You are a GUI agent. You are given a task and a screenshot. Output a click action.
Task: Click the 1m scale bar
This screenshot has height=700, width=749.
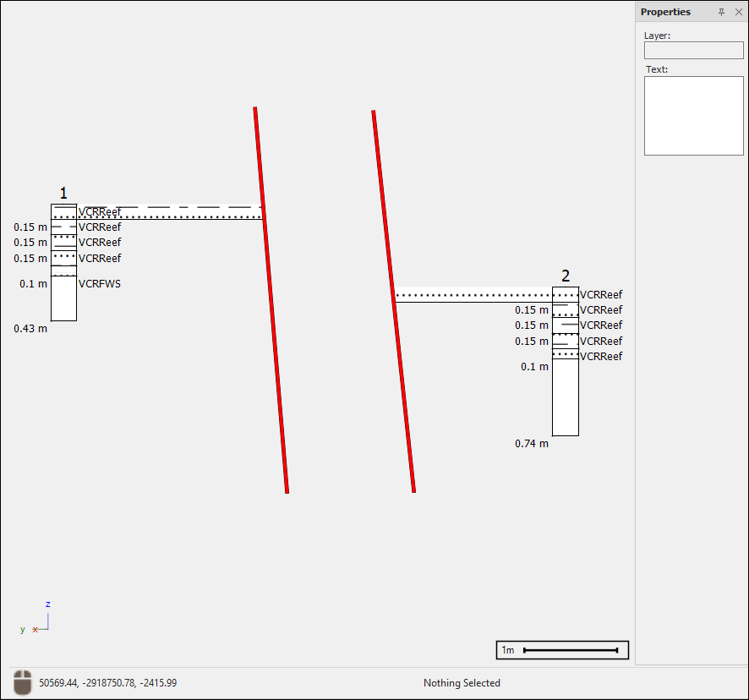[x=562, y=650]
